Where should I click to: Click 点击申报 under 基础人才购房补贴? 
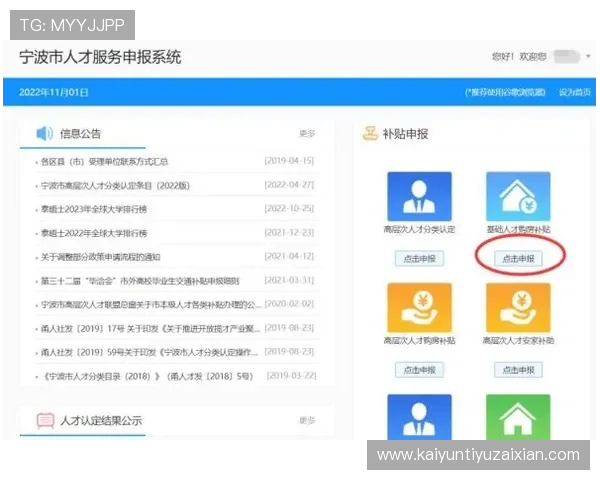pyautogui.click(x=518, y=259)
